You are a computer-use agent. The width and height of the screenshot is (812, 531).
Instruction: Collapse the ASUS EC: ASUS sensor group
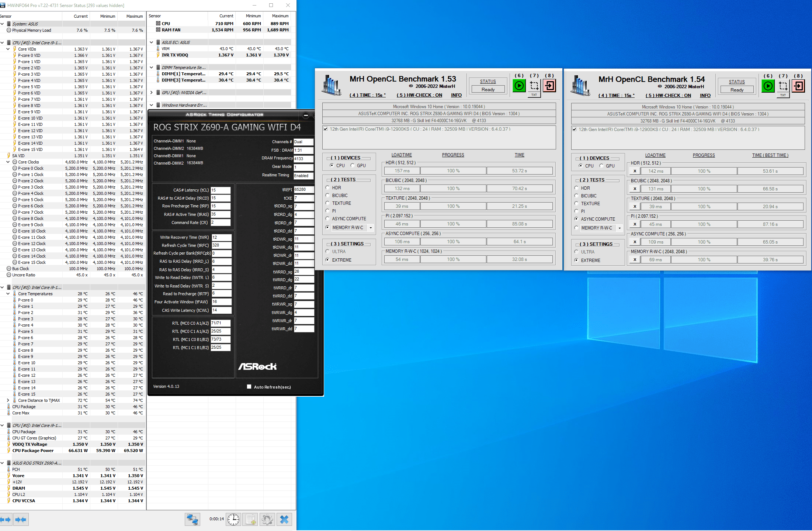pyautogui.click(x=152, y=42)
